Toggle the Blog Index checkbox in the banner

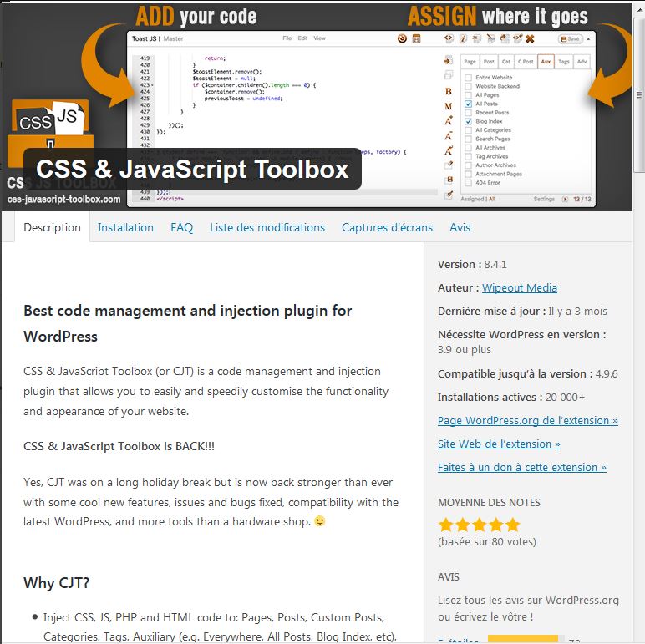point(469,121)
